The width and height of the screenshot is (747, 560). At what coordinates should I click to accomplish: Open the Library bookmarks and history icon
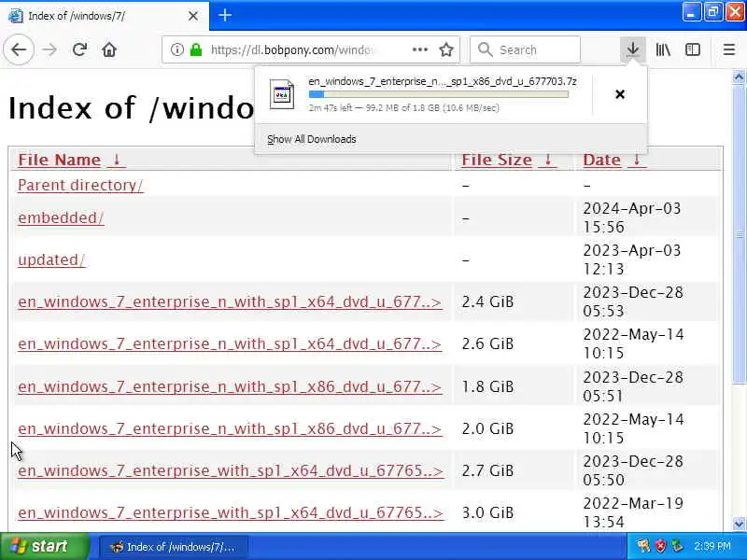[663, 49]
